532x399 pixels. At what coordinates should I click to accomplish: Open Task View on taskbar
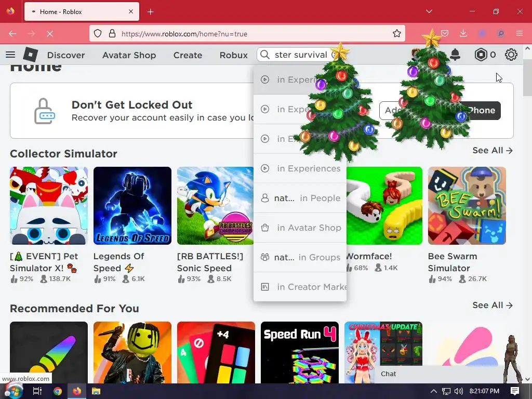(x=37, y=391)
